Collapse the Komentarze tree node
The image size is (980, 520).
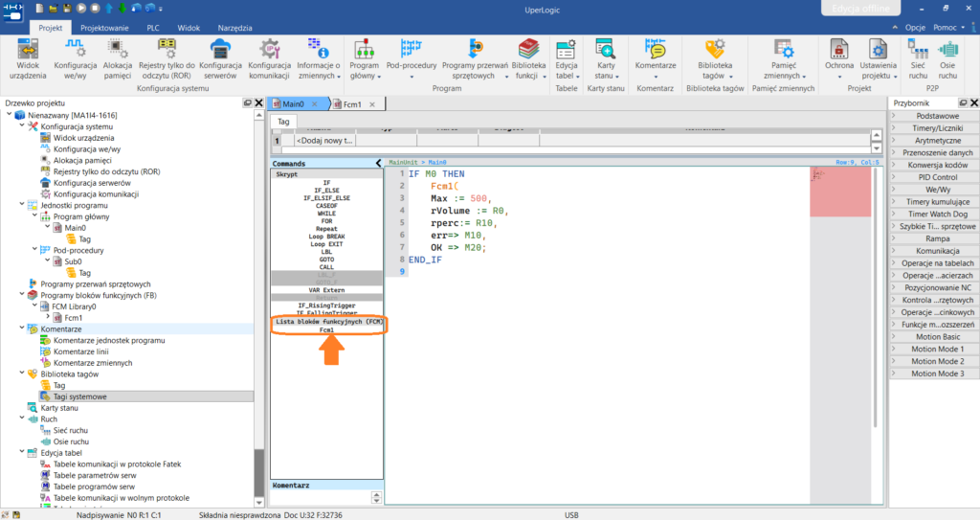(x=22, y=328)
